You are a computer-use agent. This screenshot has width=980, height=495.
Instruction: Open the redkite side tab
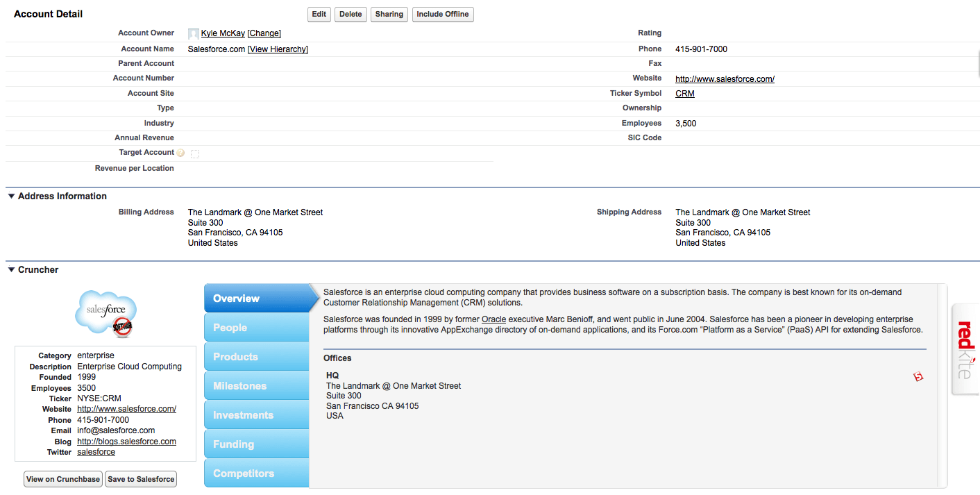pyautogui.click(x=965, y=349)
